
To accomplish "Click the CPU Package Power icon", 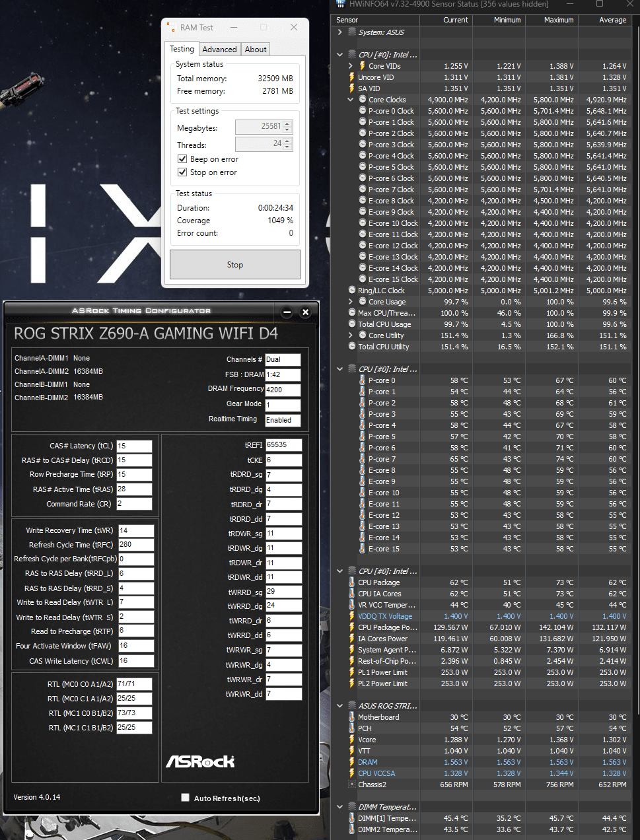I will (x=351, y=627).
